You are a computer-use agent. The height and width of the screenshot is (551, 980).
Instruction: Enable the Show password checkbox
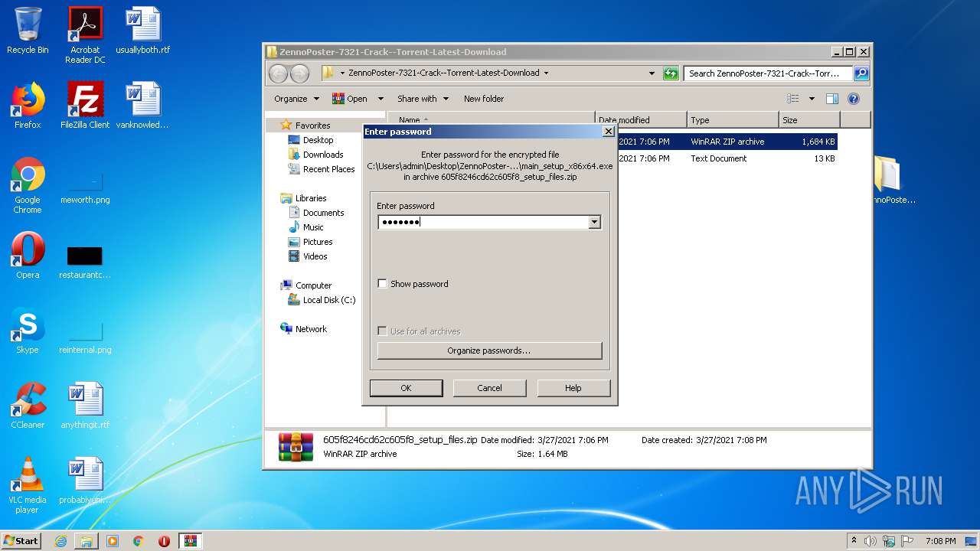tap(383, 284)
